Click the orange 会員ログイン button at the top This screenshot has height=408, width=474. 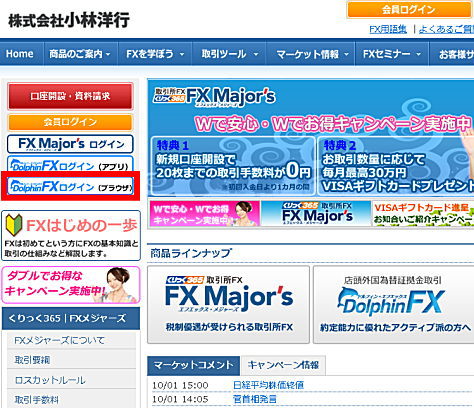pos(410,9)
